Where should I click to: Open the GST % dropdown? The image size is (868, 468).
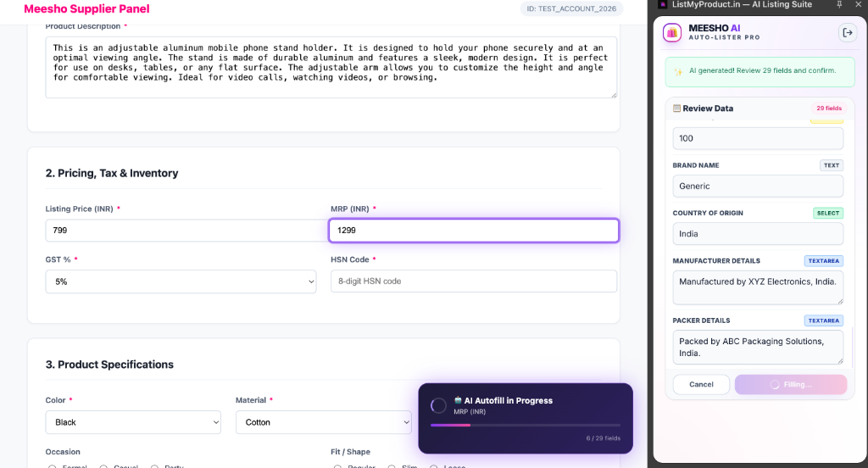click(x=181, y=281)
